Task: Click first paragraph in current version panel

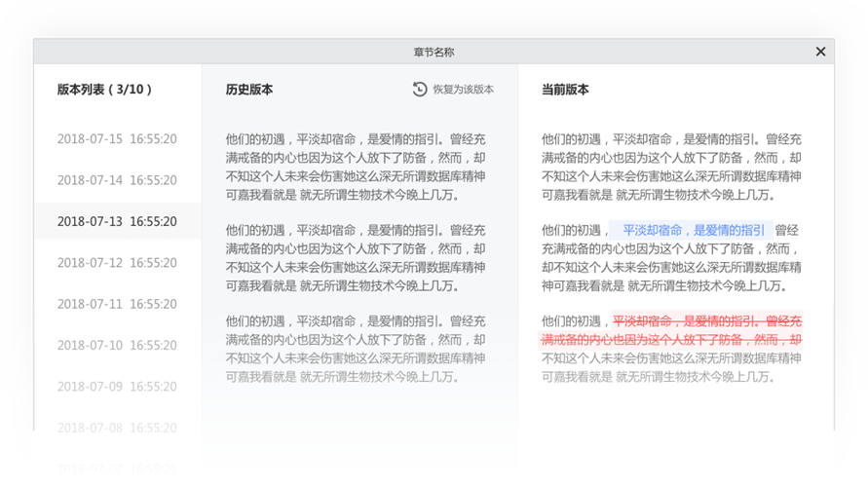Action: (x=671, y=168)
